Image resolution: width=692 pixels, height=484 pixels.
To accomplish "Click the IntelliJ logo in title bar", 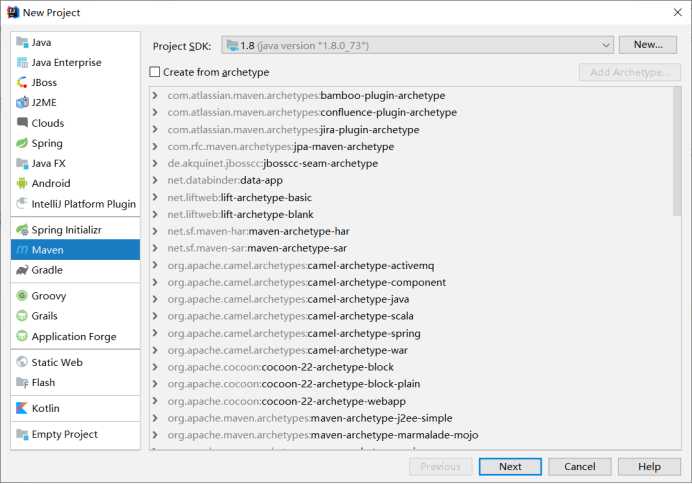I will point(13,12).
